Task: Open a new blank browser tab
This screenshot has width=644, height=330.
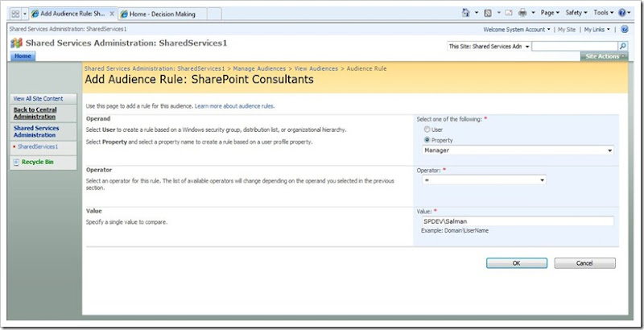Action: 214,14
